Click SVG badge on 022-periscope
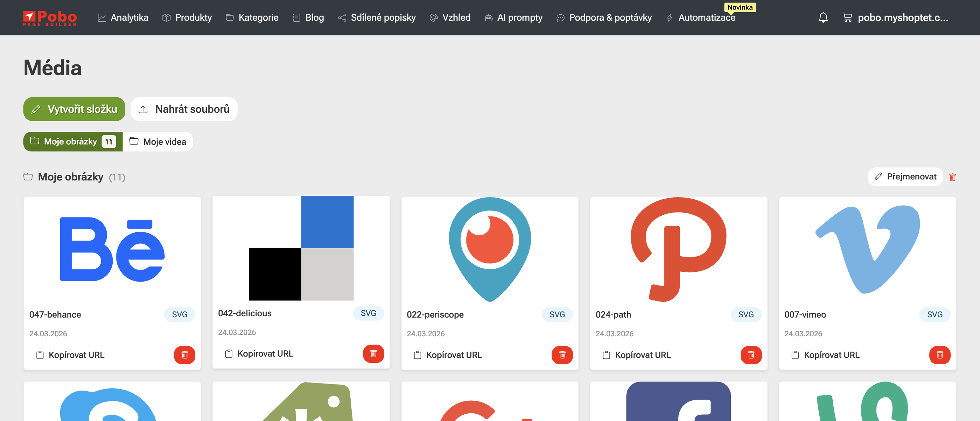The width and height of the screenshot is (980, 421). click(x=557, y=315)
